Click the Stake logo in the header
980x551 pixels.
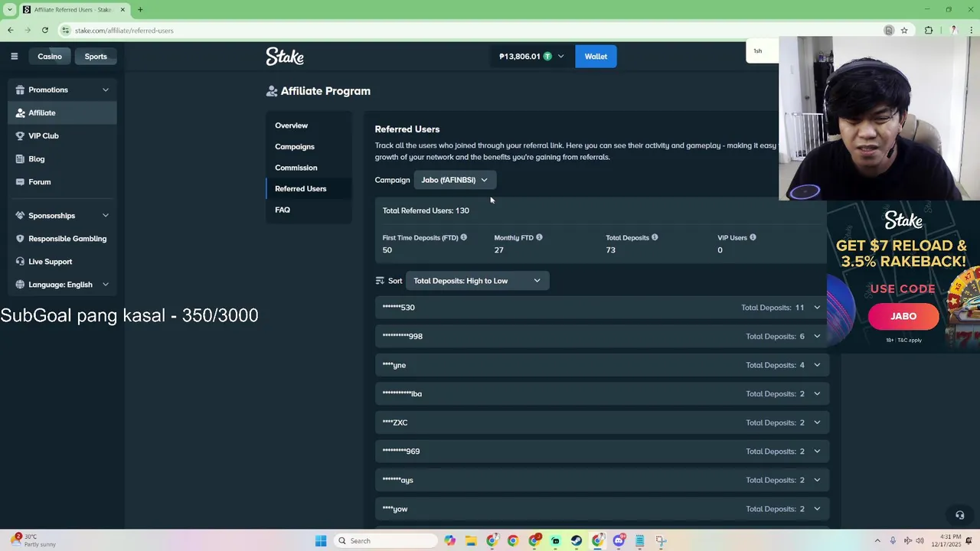(x=285, y=56)
